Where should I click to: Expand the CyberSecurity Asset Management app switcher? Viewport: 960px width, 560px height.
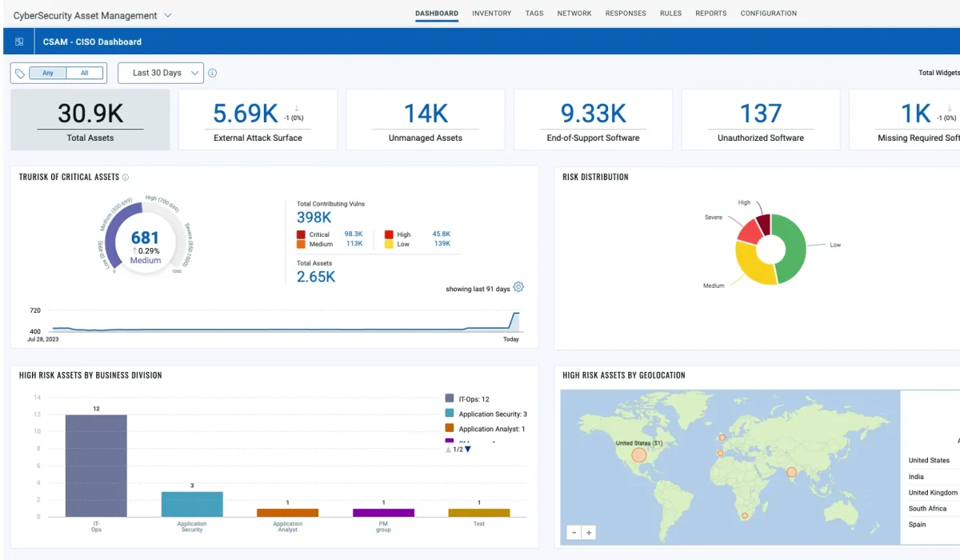click(167, 14)
